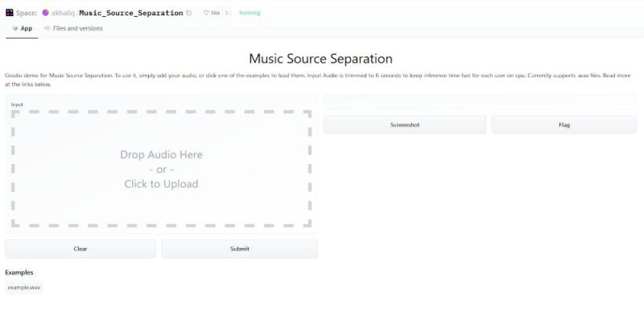Open the akhaliq user profile link

63,13
